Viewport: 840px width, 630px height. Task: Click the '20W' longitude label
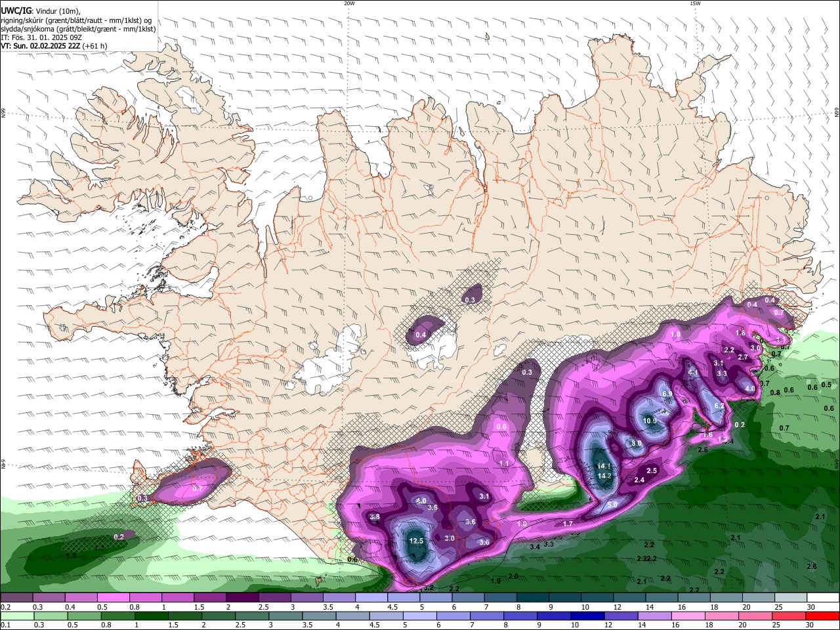tap(349, 3)
